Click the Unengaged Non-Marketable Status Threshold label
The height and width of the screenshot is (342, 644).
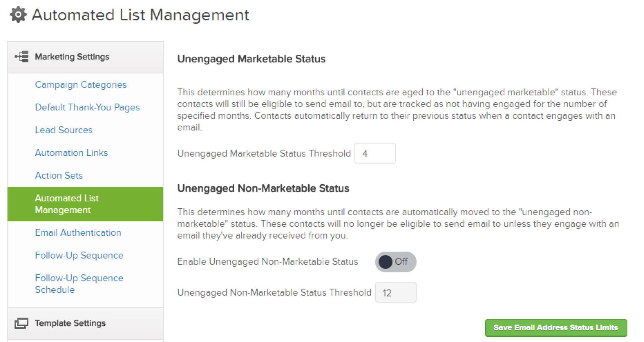pos(274,293)
